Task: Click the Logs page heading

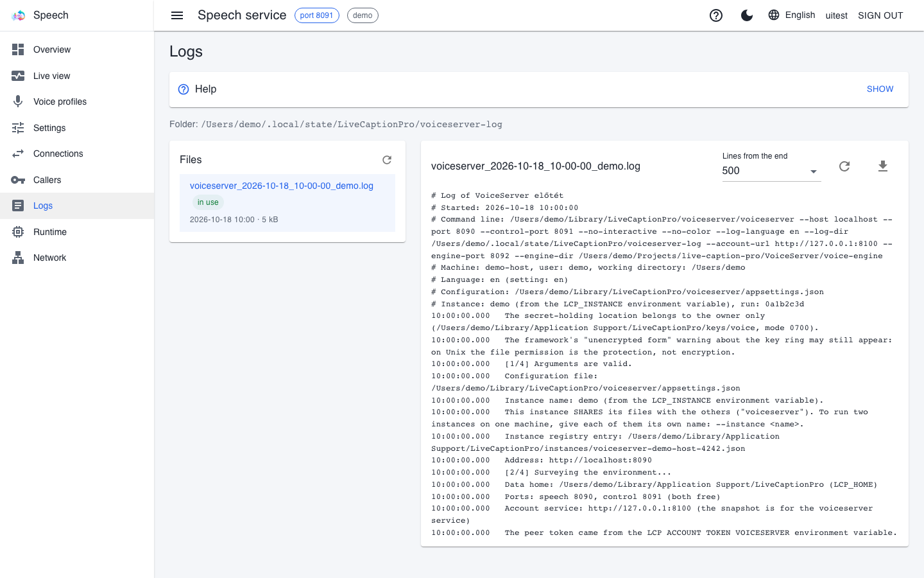Action: click(186, 51)
